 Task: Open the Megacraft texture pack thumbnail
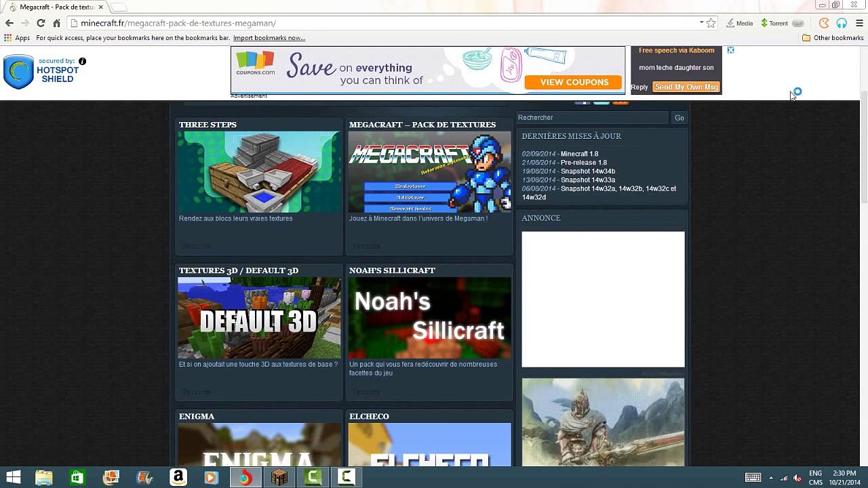[430, 172]
